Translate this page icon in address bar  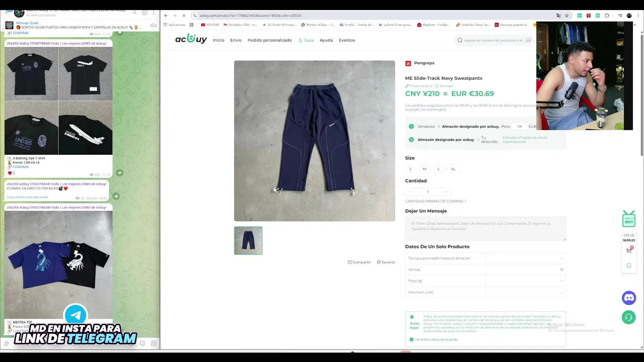(558, 16)
